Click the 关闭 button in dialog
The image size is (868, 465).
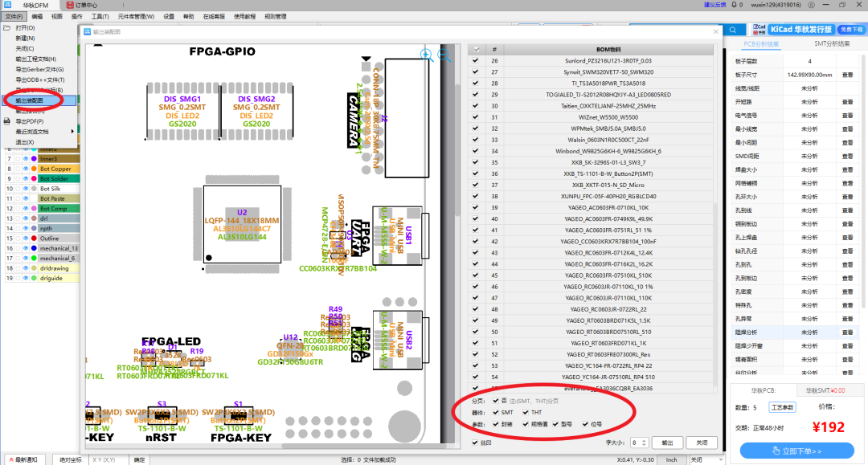point(702,443)
